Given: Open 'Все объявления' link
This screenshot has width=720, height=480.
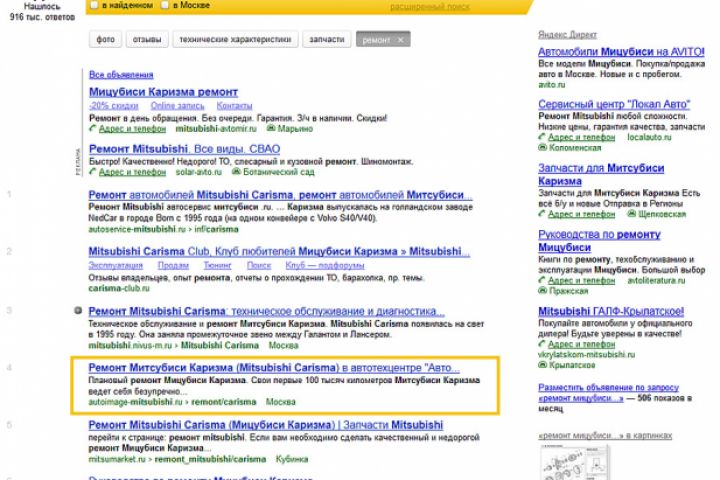Looking at the screenshot, I should coord(121,74).
